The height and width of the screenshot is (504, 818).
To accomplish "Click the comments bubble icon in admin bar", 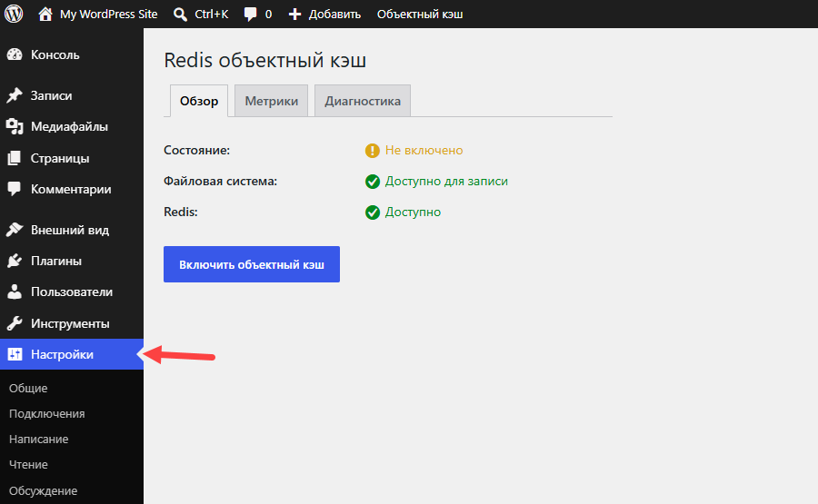I will (251, 15).
